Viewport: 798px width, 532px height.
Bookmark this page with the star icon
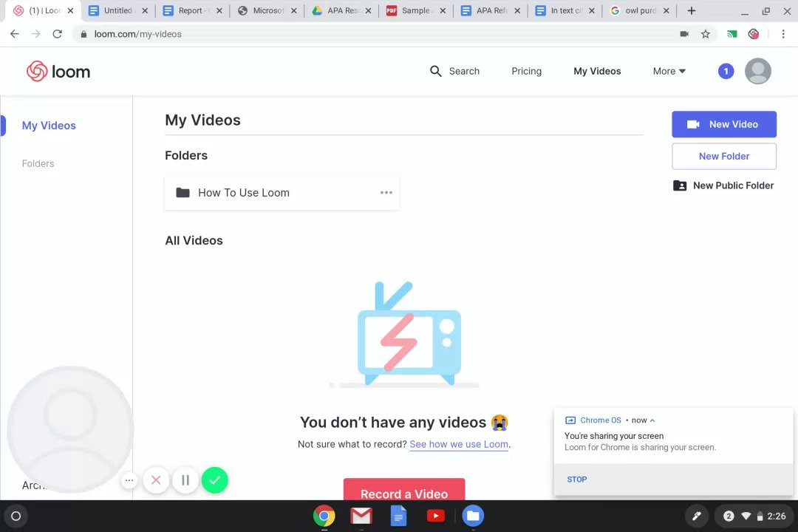[706, 34]
